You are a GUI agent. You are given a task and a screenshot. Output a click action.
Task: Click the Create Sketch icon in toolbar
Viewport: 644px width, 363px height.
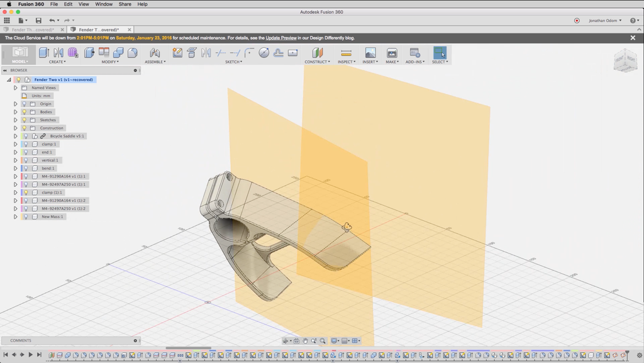(x=178, y=53)
